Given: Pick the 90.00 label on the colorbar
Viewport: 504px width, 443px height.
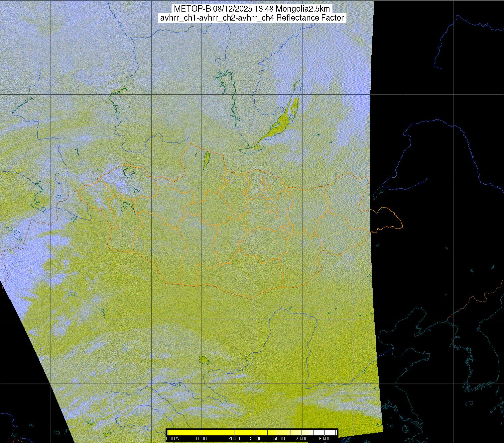Looking at the screenshot, I should tap(325, 439).
